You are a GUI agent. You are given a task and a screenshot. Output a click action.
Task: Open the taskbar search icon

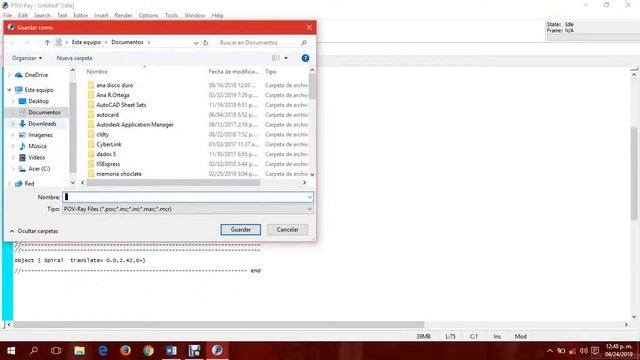pos(34,351)
